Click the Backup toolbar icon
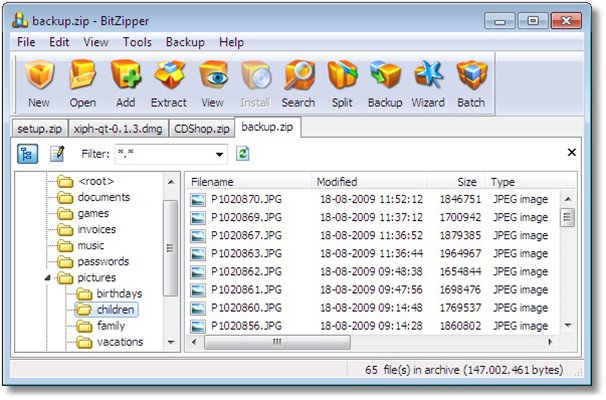This screenshot has height=400, width=606. [x=385, y=83]
